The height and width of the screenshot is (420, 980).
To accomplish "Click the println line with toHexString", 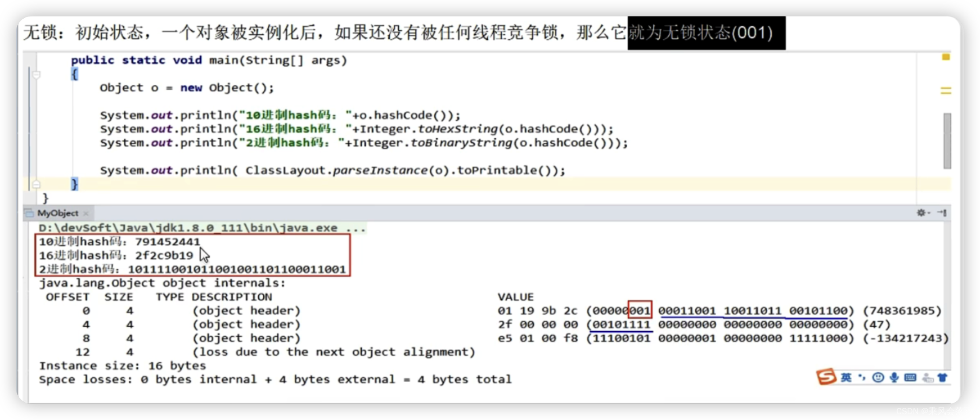I will 356,129.
